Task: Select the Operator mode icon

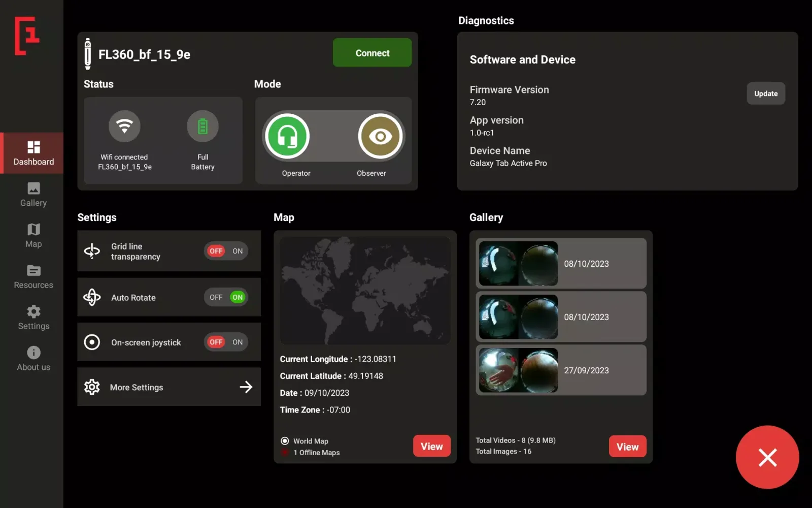Action: 287,136
